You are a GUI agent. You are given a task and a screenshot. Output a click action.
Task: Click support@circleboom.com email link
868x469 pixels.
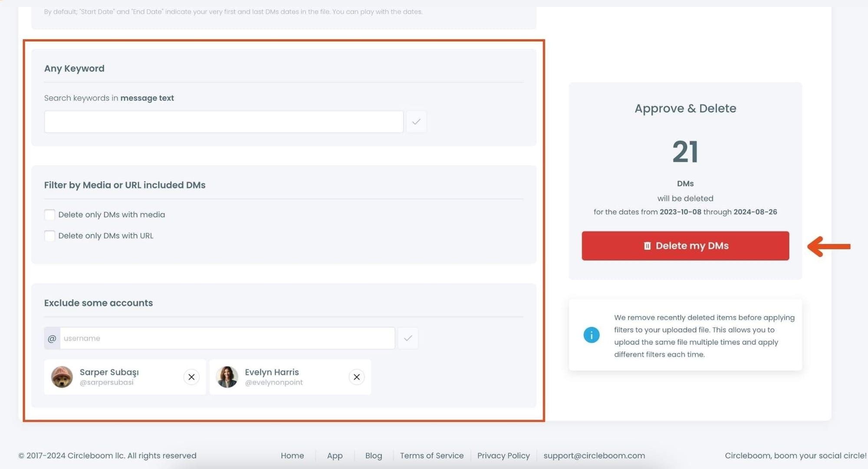(x=594, y=456)
